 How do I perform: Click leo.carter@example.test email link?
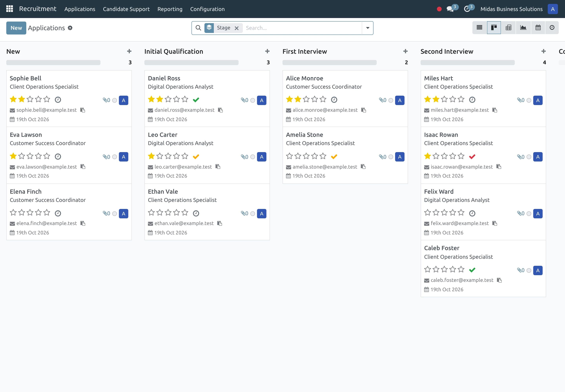(183, 167)
